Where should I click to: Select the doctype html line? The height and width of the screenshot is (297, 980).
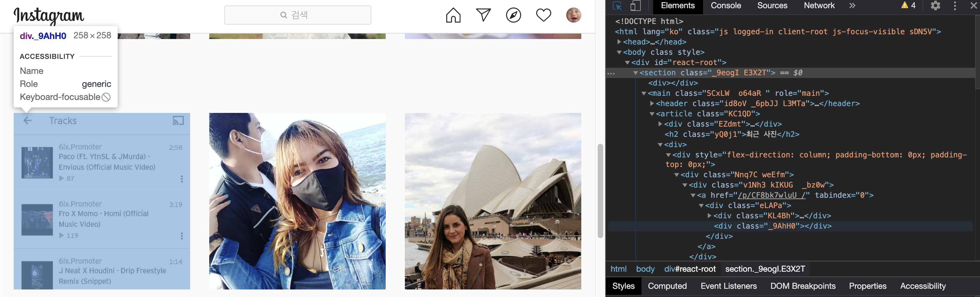point(649,21)
